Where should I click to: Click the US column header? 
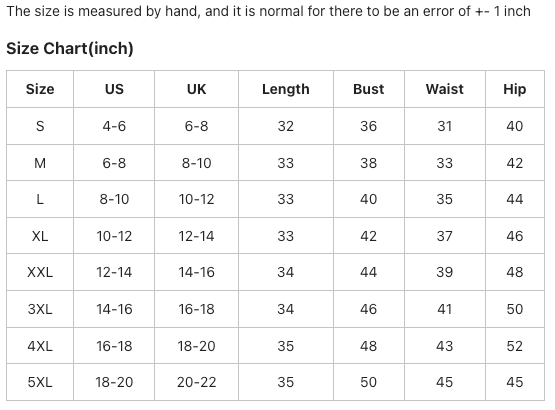click(x=114, y=89)
